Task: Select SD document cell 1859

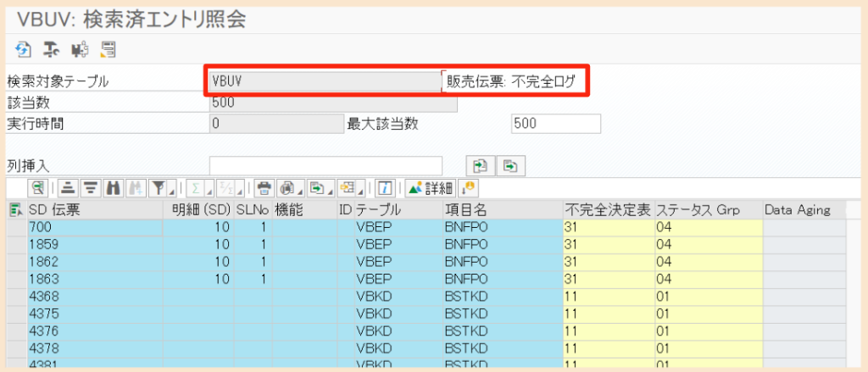Action: [95, 244]
